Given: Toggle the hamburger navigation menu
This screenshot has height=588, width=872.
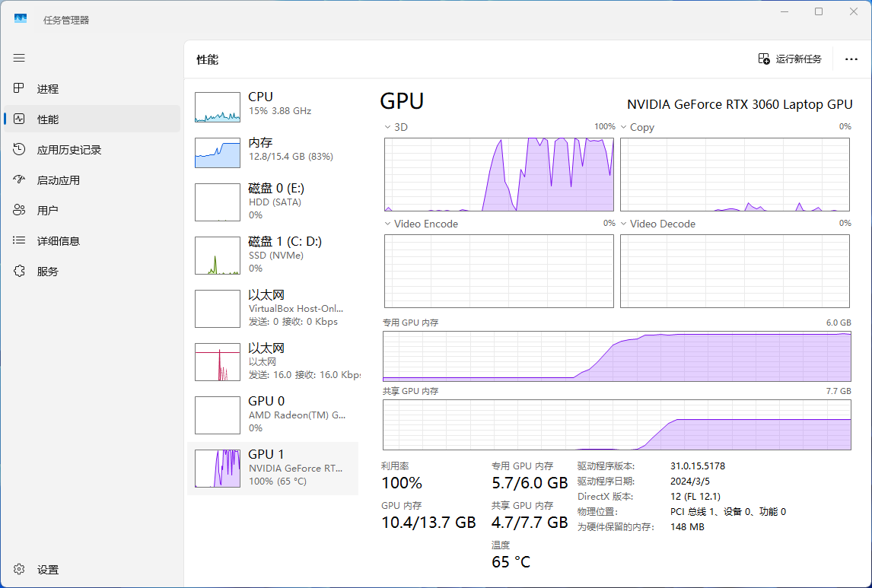Looking at the screenshot, I should point(19,58).
